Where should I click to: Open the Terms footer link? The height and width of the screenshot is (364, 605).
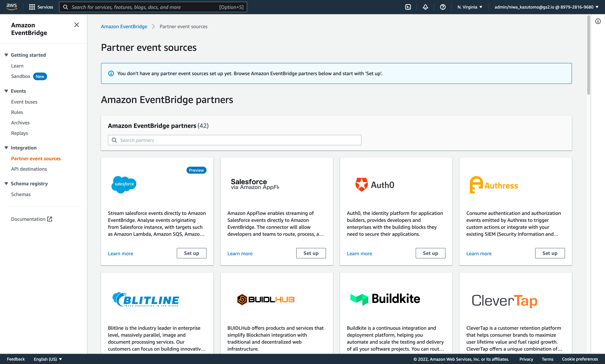[548, 359]
